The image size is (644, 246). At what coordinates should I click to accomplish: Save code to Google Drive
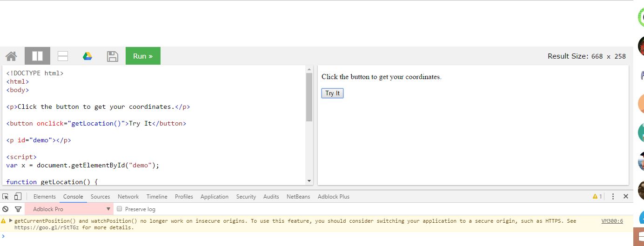point(87,56)
